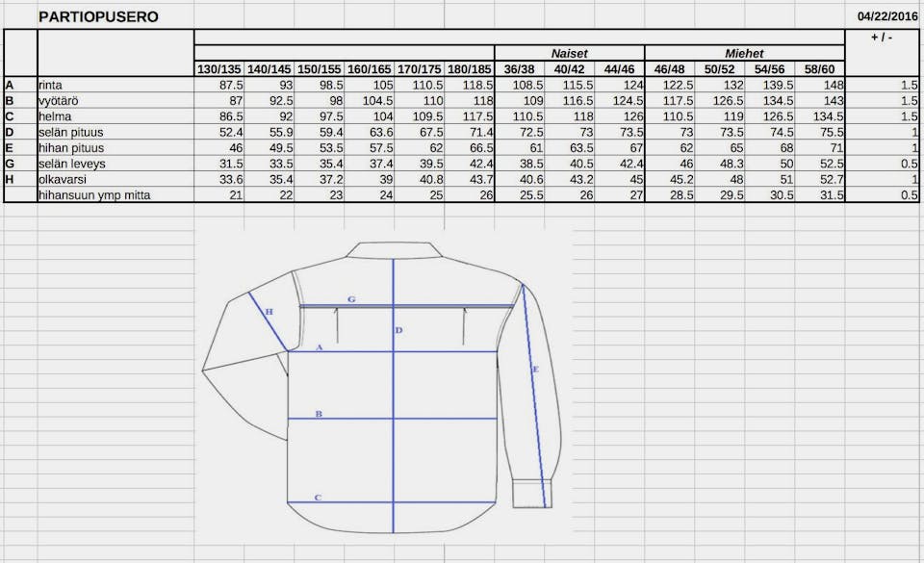This screenshot has height=563, width=924.
Task: Click the hihan pituus row label
Action: click(70, 148)
